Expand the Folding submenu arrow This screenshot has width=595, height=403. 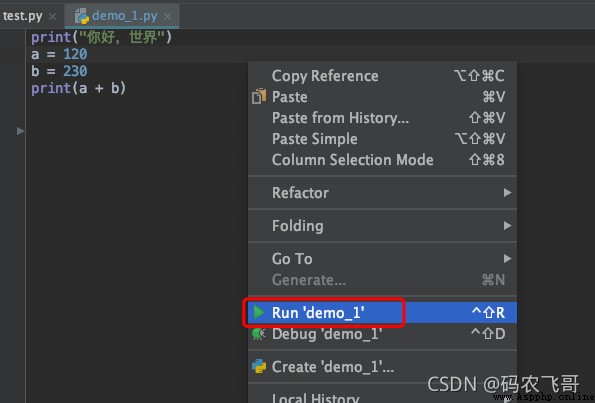click(x=507, y=226)
